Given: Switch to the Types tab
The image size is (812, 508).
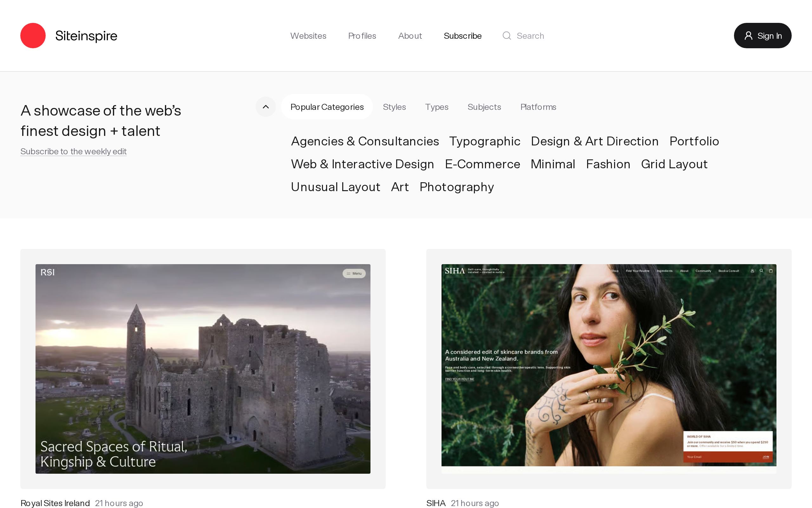Looking at the screenshot, I should click(436, 107).
